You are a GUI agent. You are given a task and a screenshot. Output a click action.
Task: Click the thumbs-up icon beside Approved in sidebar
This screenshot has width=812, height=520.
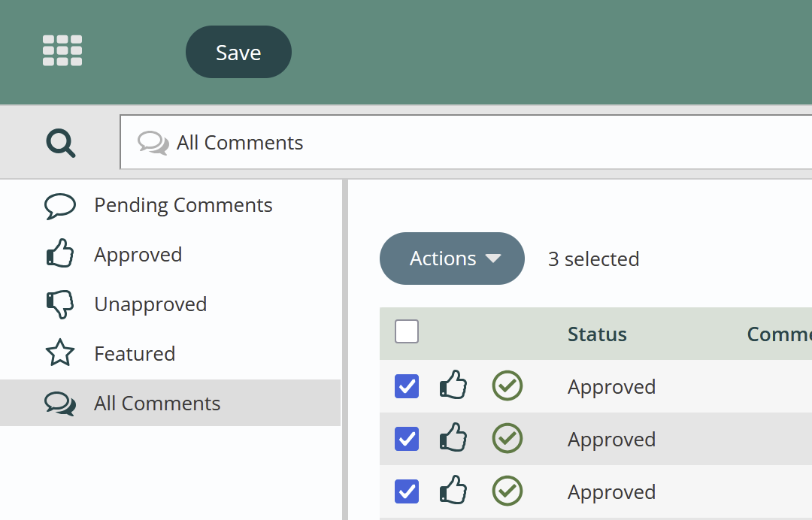(x=60, y=255)
